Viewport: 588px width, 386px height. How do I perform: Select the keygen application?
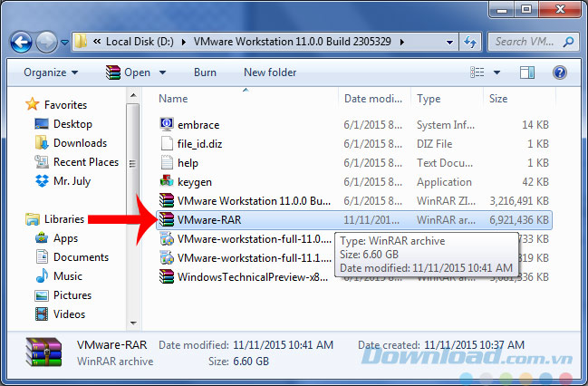[354, 182]
